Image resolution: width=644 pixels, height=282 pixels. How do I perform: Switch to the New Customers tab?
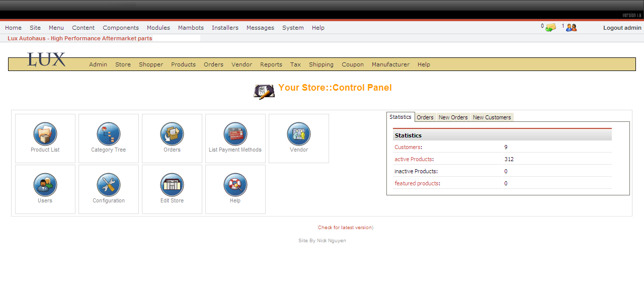pyautogui.click(x=492, y=117)
